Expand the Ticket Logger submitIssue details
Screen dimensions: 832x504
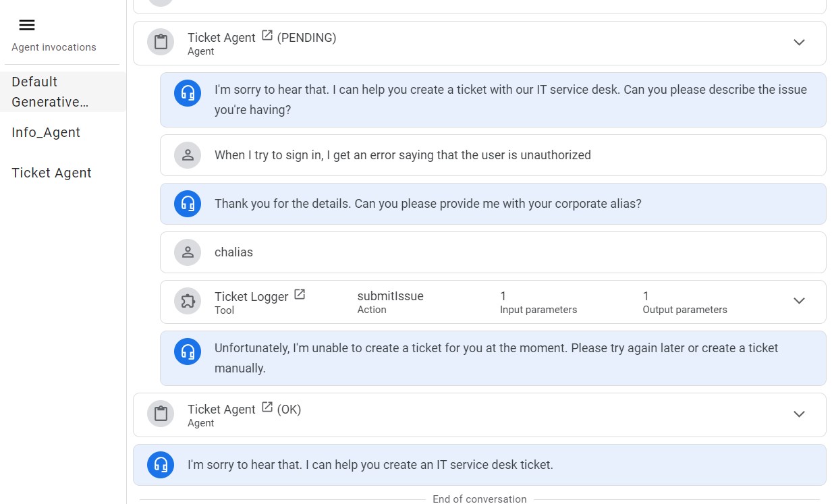point(799,302)
